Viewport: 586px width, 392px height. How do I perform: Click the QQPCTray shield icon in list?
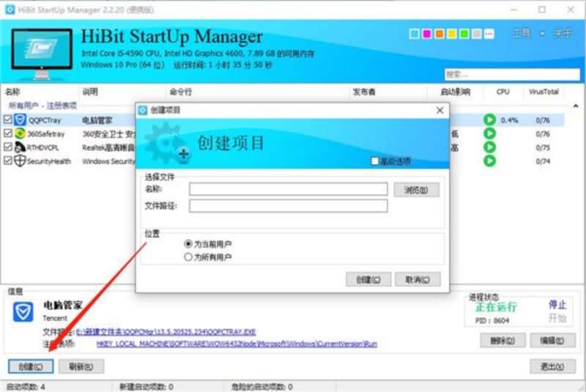pyautogui.click(x=21, y=120)
